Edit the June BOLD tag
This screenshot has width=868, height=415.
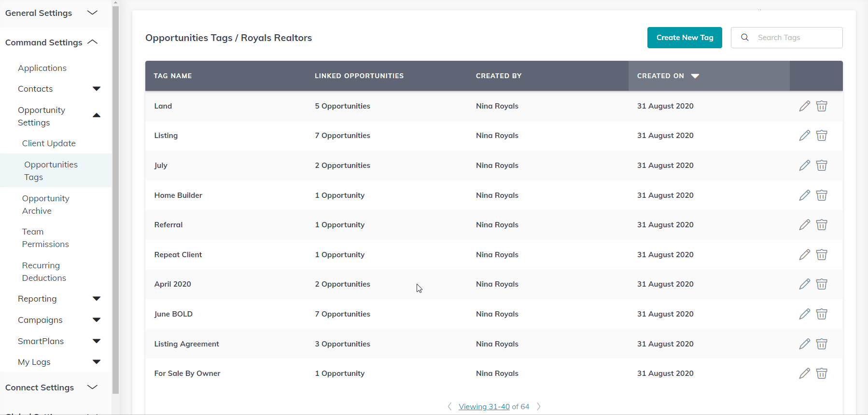pos(804,314)
